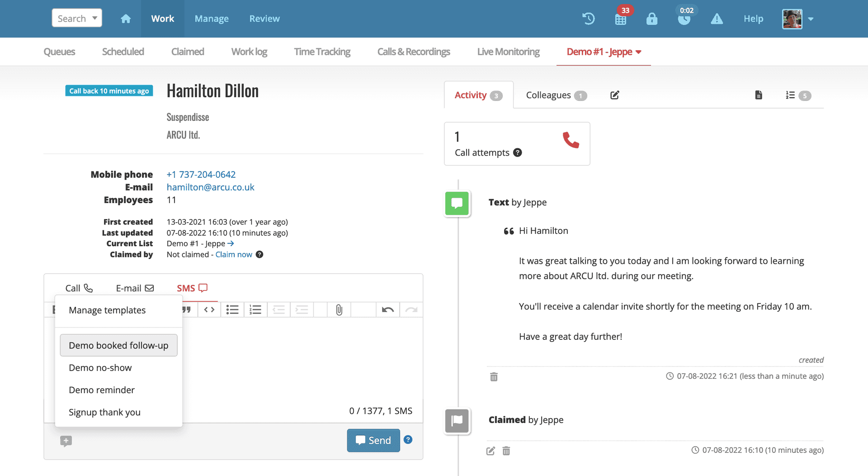The width and height of the screenshot is (868, 476).
Task: Edit the Claimed by Jeppe activity
Action: (491, 451)
